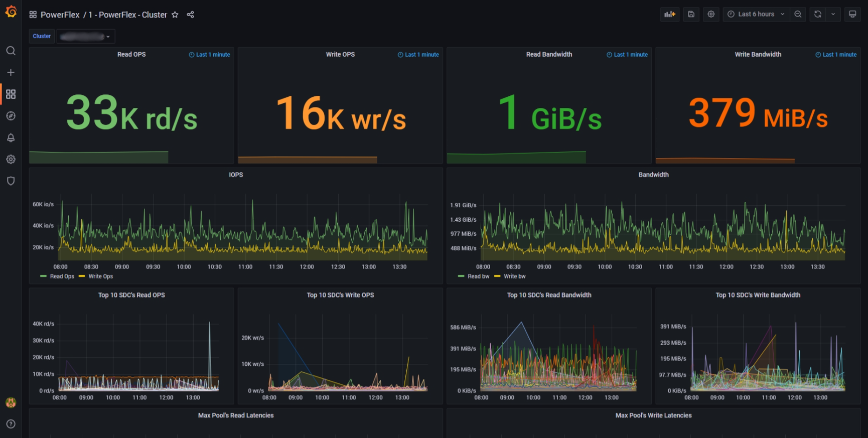
Task: Open the Bandwidth graph panel title menu
Action: (x=653, y=175)
